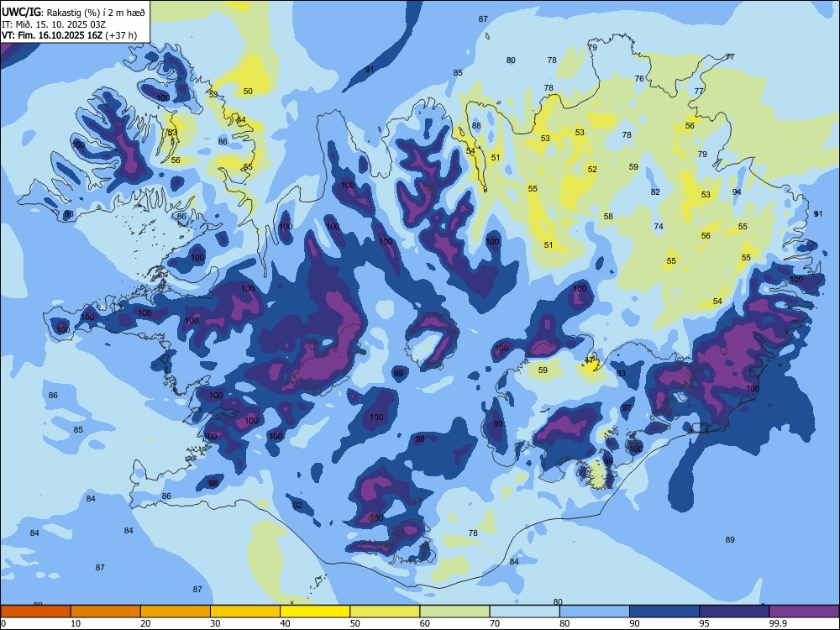This screenshot has width=840, height=630.
Task: Click the '52' humidity value on the map
Action: pyautogui.click(x=592, y=170)
